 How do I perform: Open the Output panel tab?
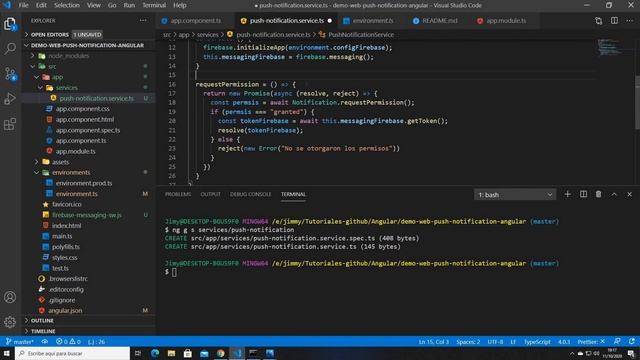coord(210,194)
